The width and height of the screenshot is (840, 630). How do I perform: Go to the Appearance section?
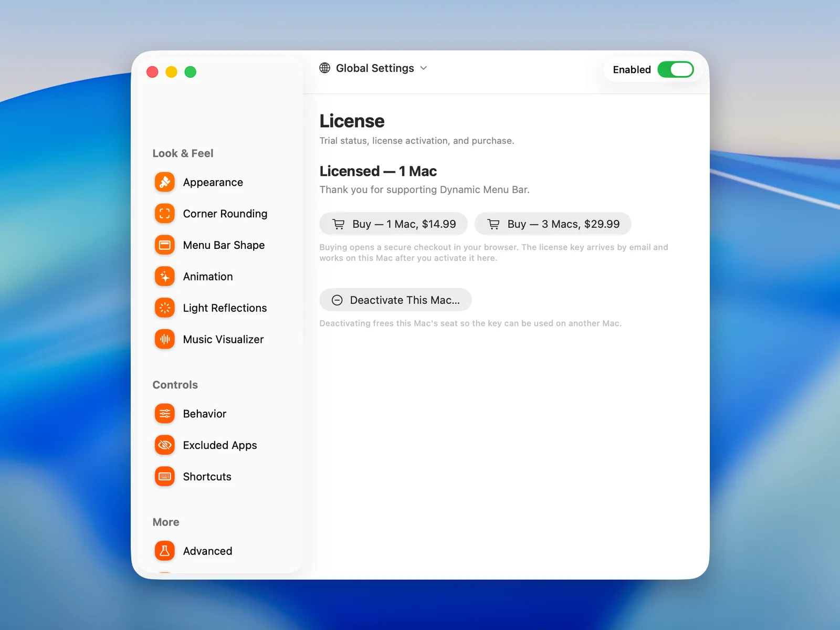coord(213,182)
